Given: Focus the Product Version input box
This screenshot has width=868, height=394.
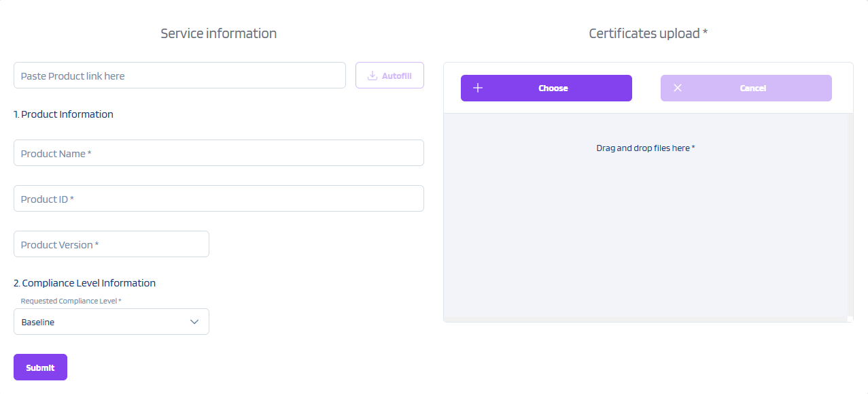Looking at the screenshot, I should coord(111,244).
